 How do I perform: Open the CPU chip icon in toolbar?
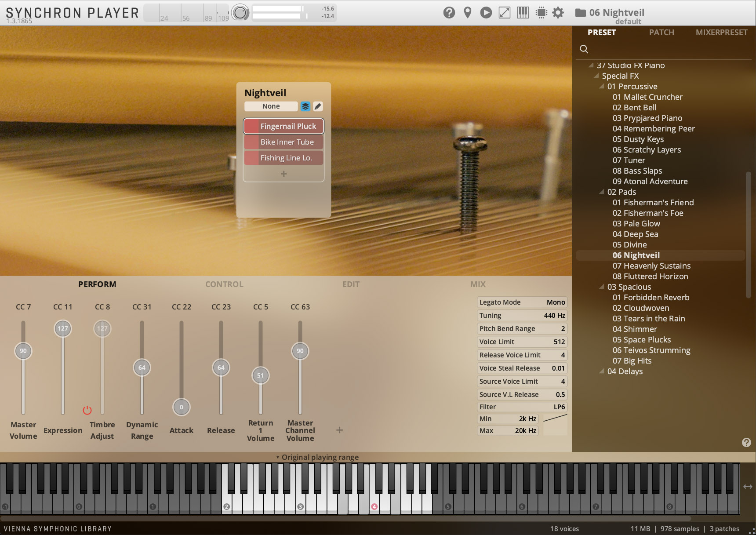coord(542,12)
